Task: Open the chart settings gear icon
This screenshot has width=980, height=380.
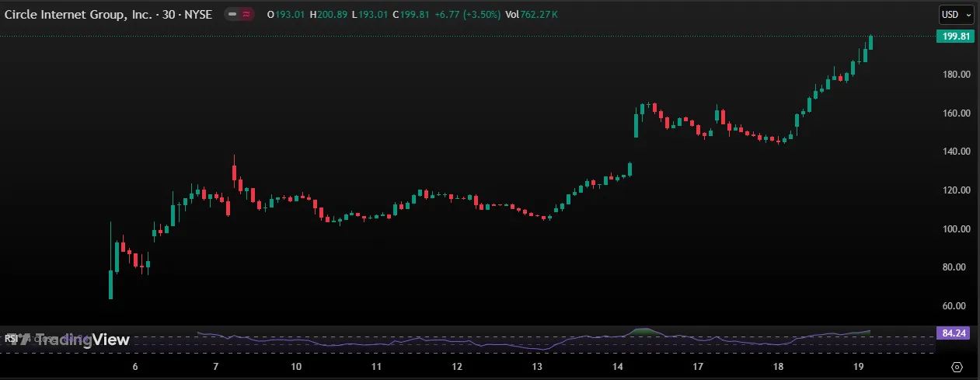Action: pyautogui.click(x=957, y=367)
